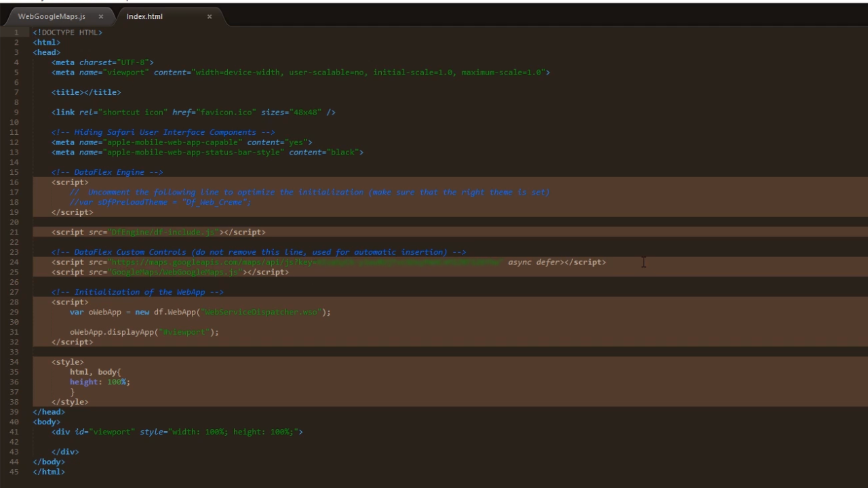Click the Hiding Safari User Interface comment
The width and height of the screenshot is (868, 488).
click(163, 132)
